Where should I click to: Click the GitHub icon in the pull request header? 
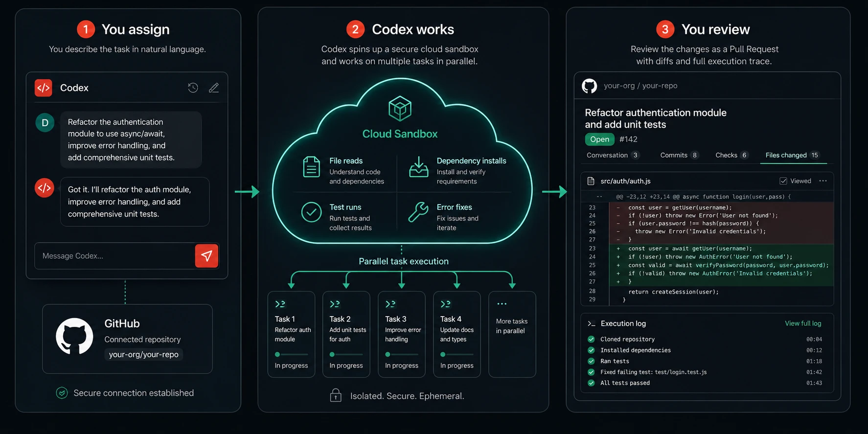589,86
